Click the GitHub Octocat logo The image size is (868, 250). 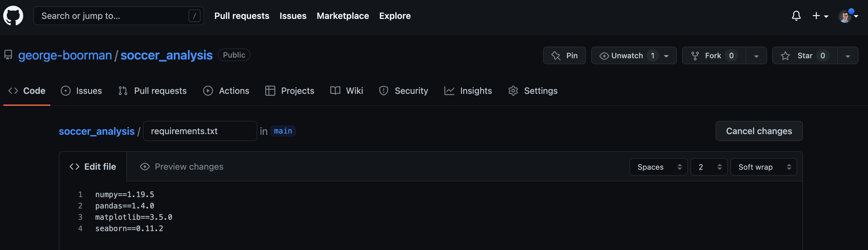point(13,15)
